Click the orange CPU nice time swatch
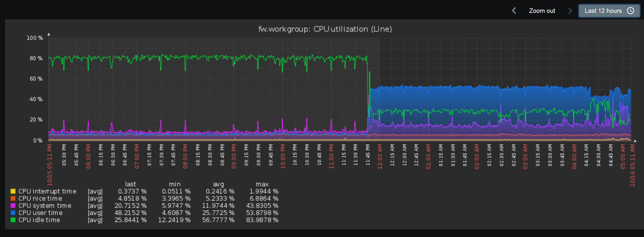 click(x=13, y=198)
